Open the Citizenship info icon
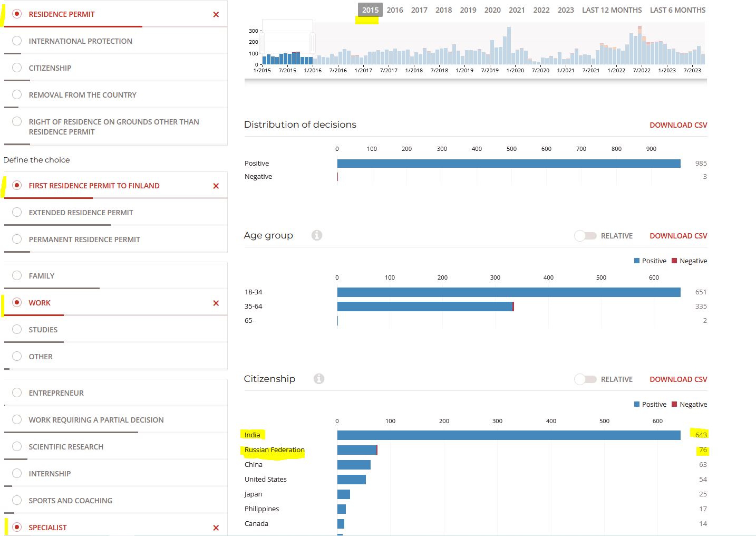Screen dimensions: 756x536 pyautogui.click(x=319, y=379)
